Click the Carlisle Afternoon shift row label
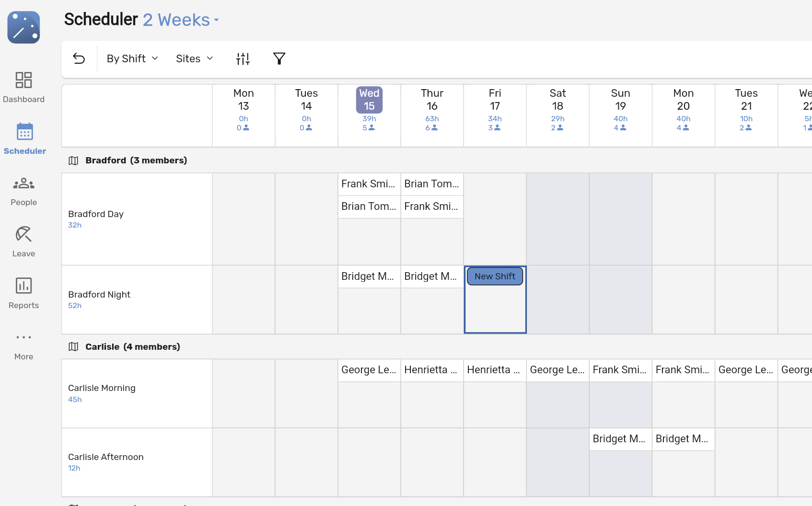Screen dimensions: 812x506 click(x=106, y=457)
